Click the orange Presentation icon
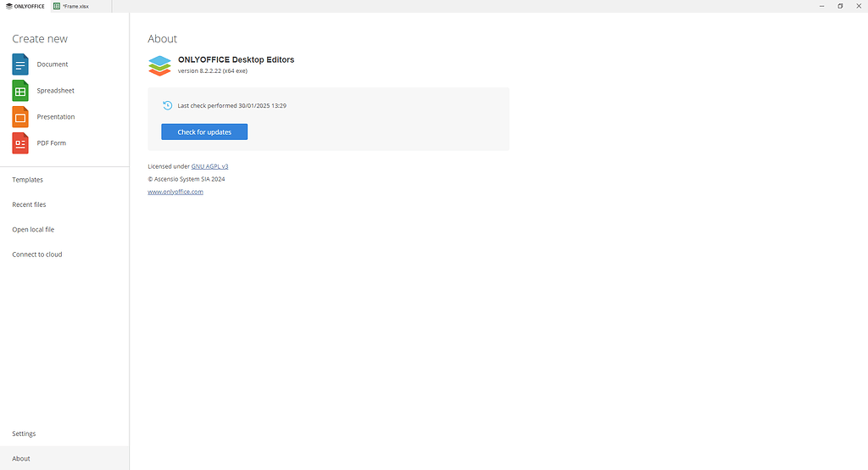 click(x=20, y=117)
